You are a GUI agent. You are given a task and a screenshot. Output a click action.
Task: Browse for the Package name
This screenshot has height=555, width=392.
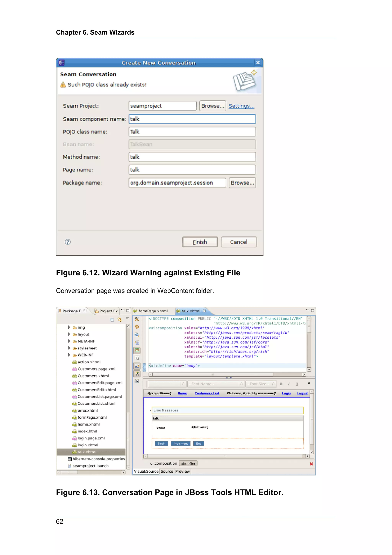click(x=242, y=183)
